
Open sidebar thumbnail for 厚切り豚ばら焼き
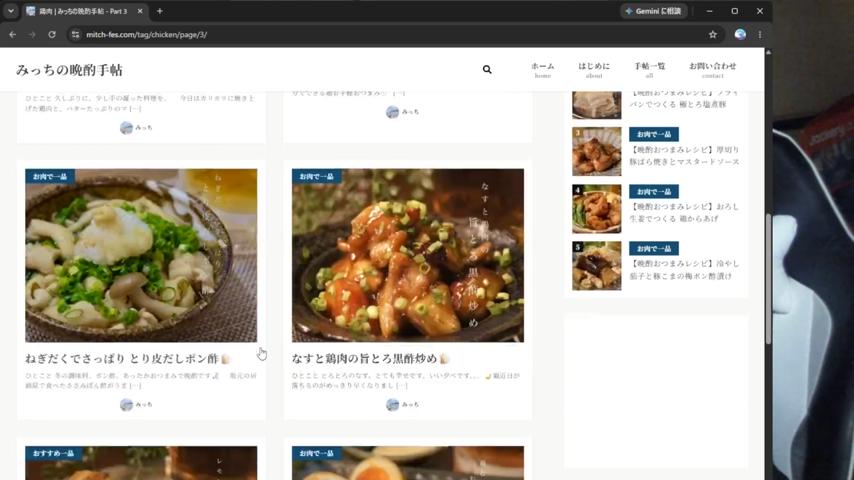tap(596, 151)
